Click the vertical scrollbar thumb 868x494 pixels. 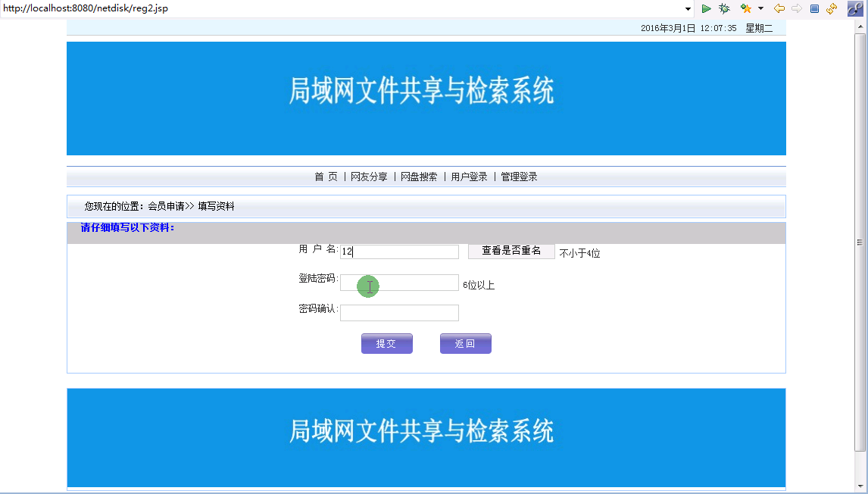click(x=860, y=242)
